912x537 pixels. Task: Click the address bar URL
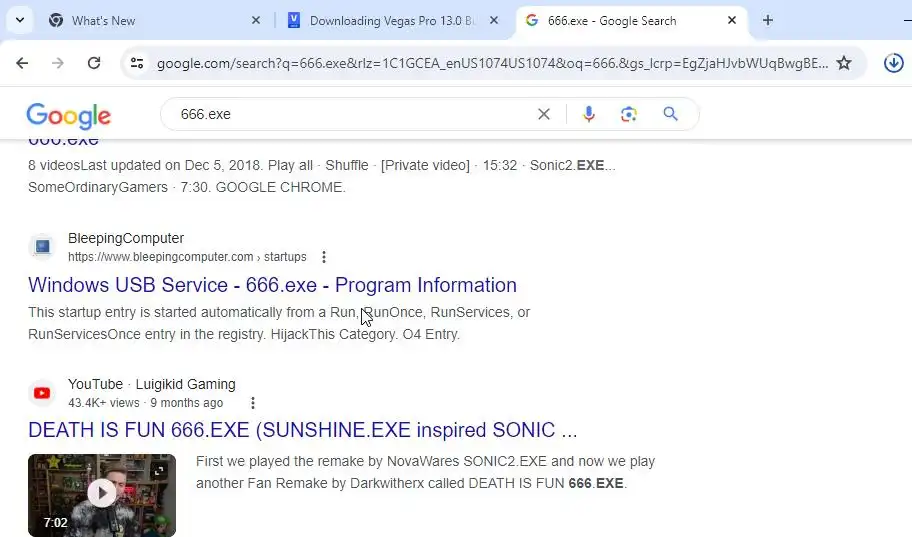pyautogui.click(x=492, y=63)
